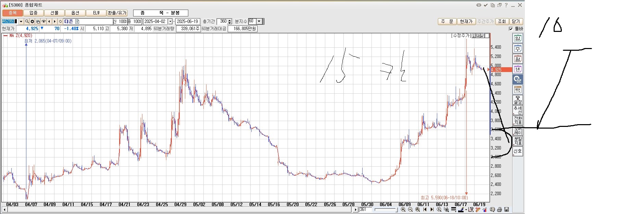Select the monthly (월) chart period icon
The width and height of the screenshot is (644, 214).
(517, 59)
